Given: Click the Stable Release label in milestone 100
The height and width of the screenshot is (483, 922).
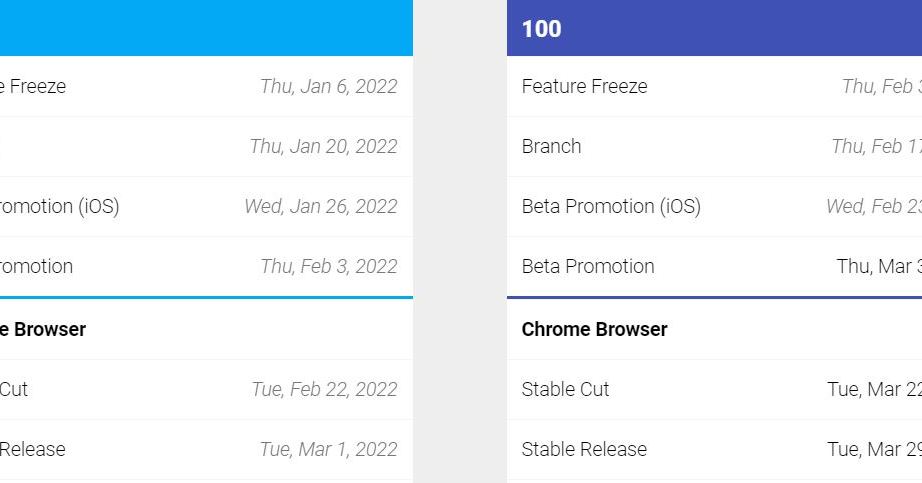Looking at the screenshot, I should (x=584, y=449).
